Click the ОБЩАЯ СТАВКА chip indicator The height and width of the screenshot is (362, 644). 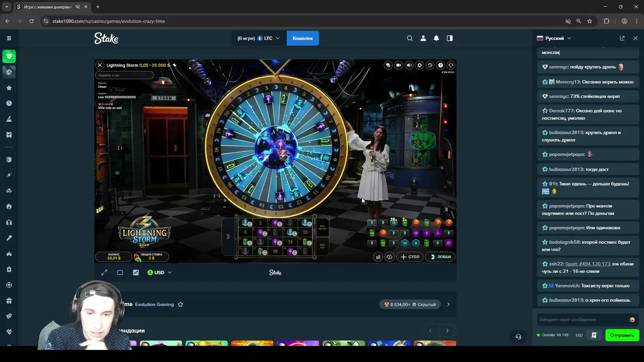click(151, 256)
